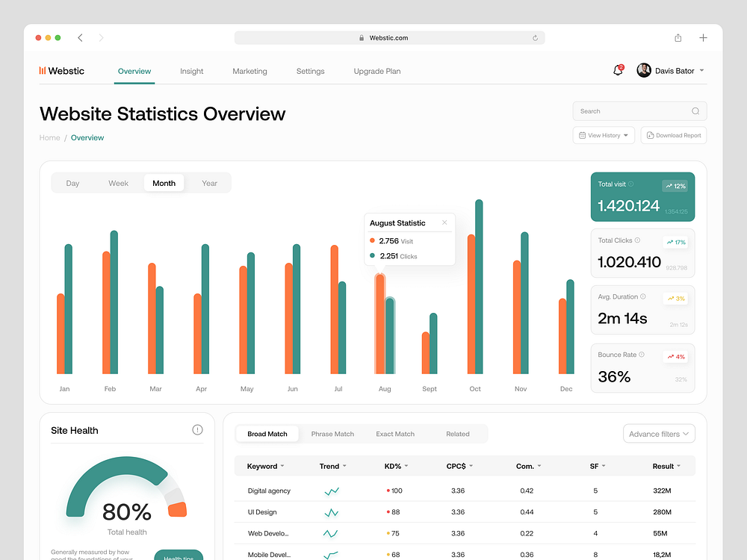Image resolution: width=747 pixels, height=560 pixels.
Task: Select the Year time range
Action: click(209, 182)
